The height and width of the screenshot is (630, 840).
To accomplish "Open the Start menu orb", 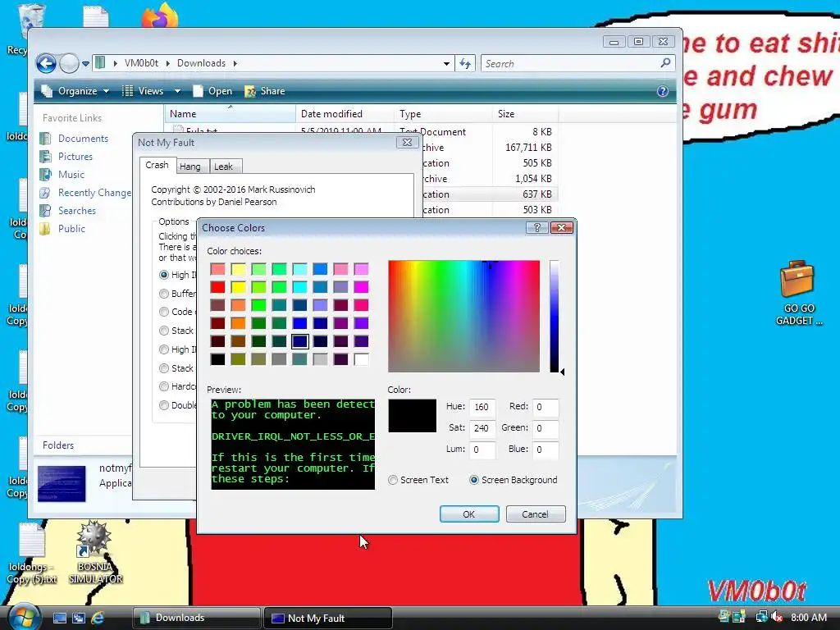I will [x=23, y=617].
